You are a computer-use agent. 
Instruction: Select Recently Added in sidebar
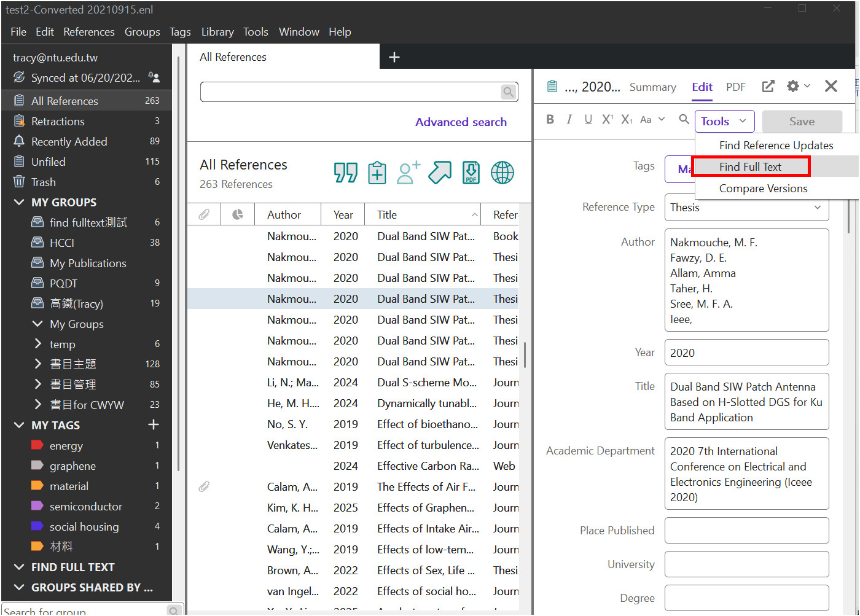tap(87, 141)
